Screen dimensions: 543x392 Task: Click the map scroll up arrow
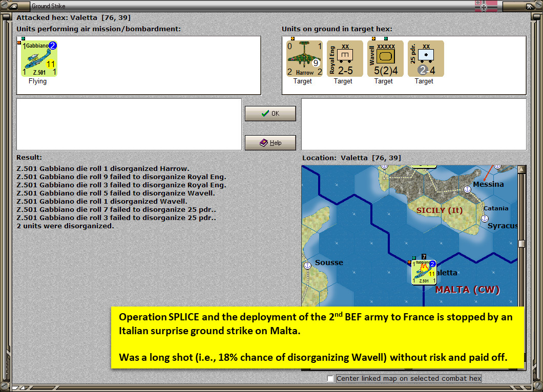coord(521,169)
